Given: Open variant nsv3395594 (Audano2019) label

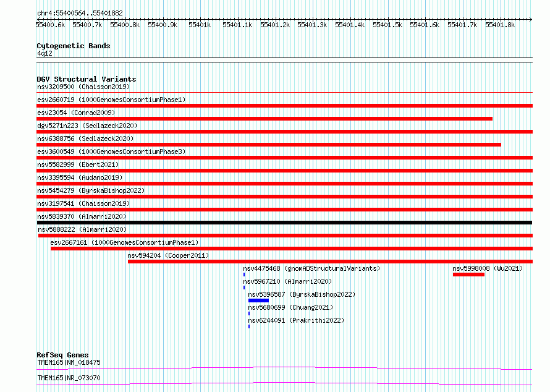Looking at the screenshot, I should click(80, 177).
